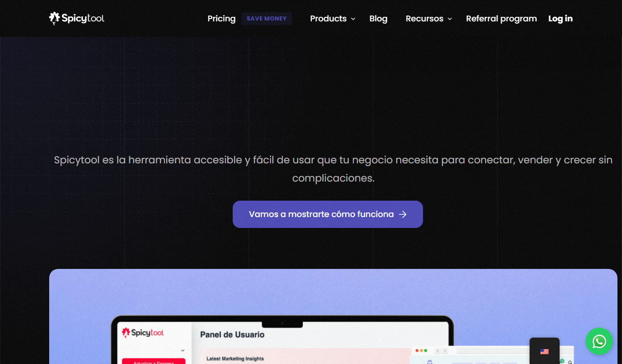Click the Log in link
This screenshot has width=622, height=364.
point(561,19)
